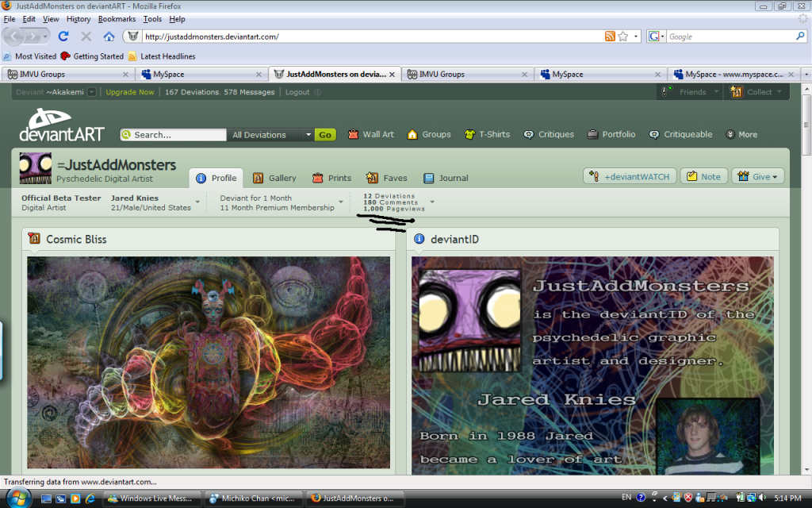Reload the page with Firefox refresh icon

coord(63,37)
